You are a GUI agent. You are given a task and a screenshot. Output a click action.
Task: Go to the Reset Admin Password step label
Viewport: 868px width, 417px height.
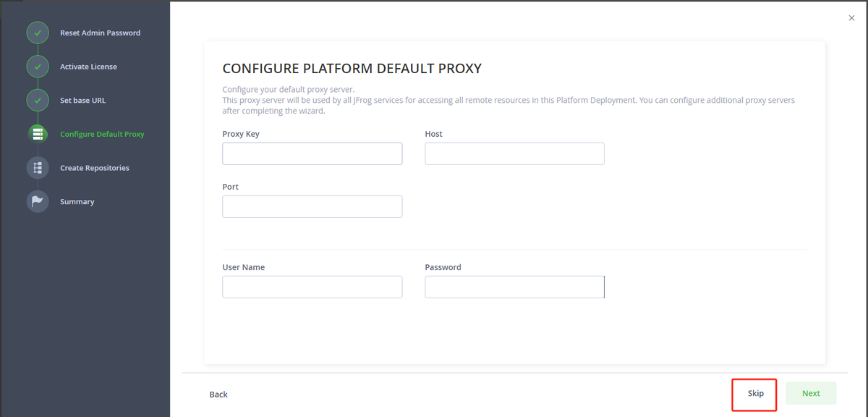pos(100,33)
